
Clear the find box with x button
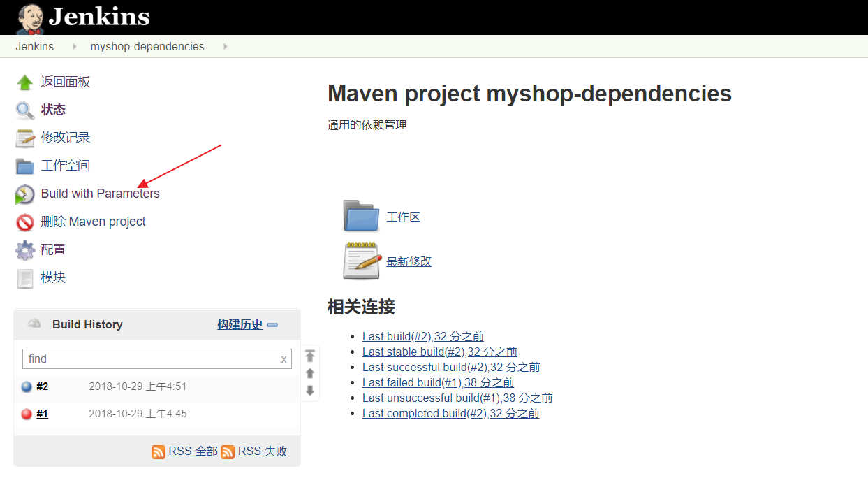pyautogui.click(x=284, y=359)
